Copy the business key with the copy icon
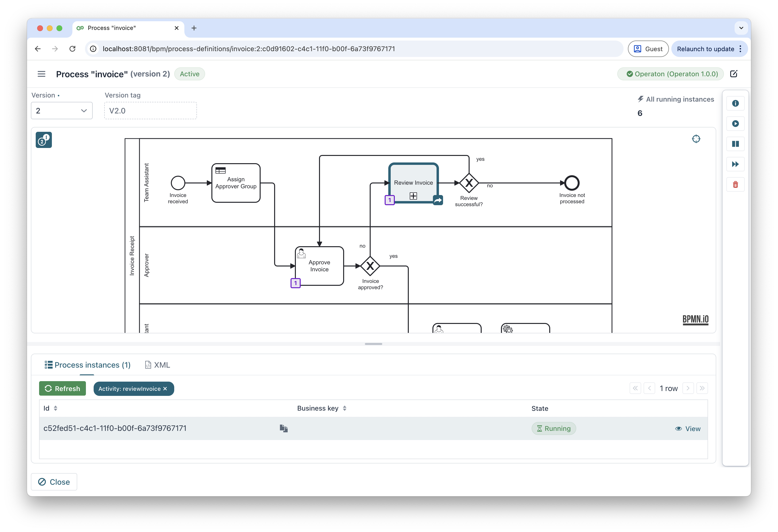 (284, 428)
